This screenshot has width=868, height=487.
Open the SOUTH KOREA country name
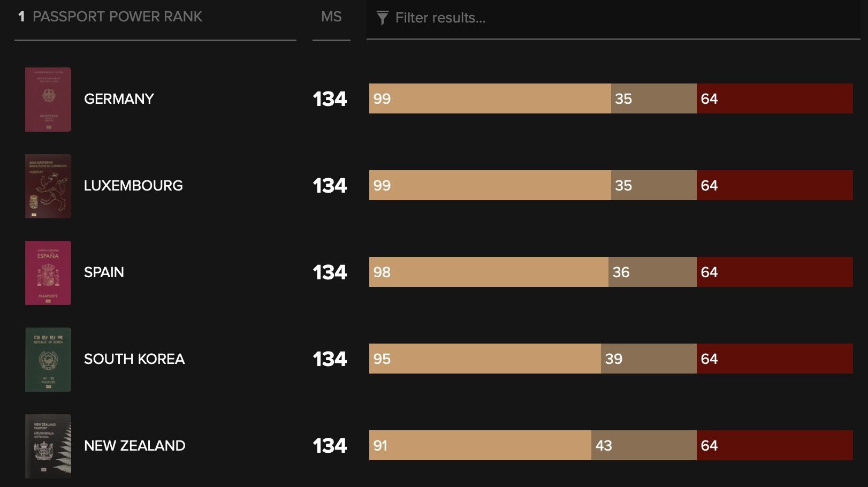(134, 359)
